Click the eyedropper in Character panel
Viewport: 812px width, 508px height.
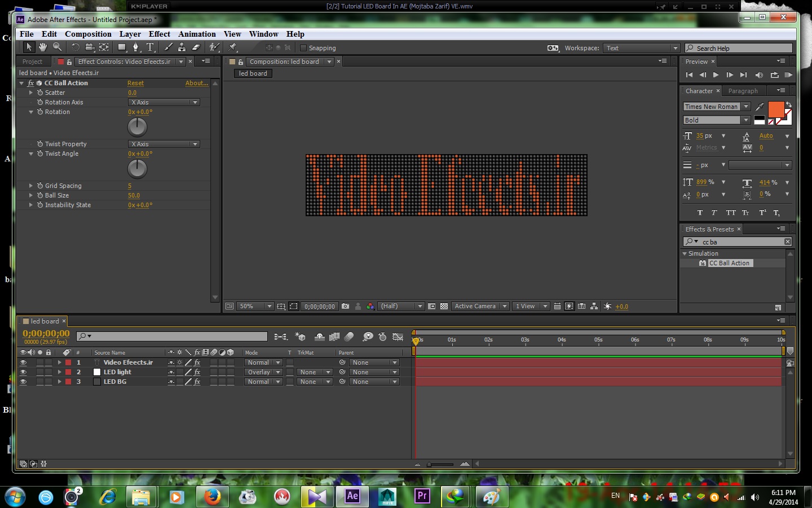point(760,107)
